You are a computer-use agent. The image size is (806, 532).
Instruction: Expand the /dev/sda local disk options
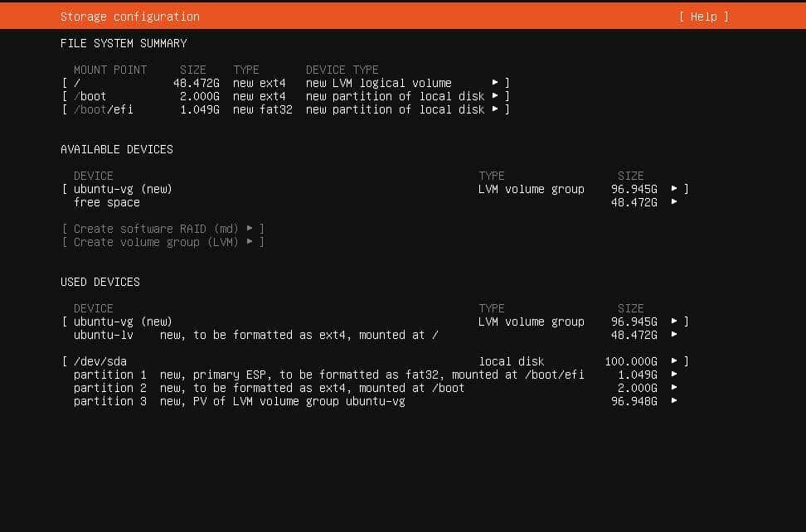675,361
